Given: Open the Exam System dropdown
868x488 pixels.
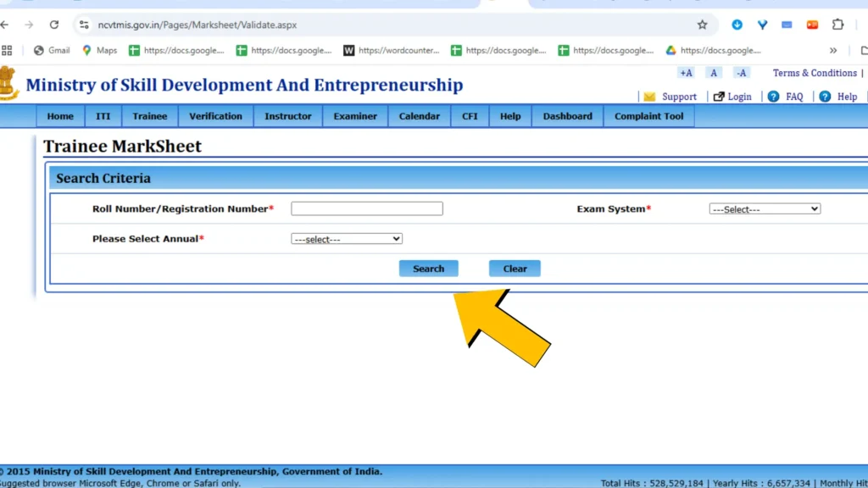Looking at the screenshot, I should click(x=765, y=209).
